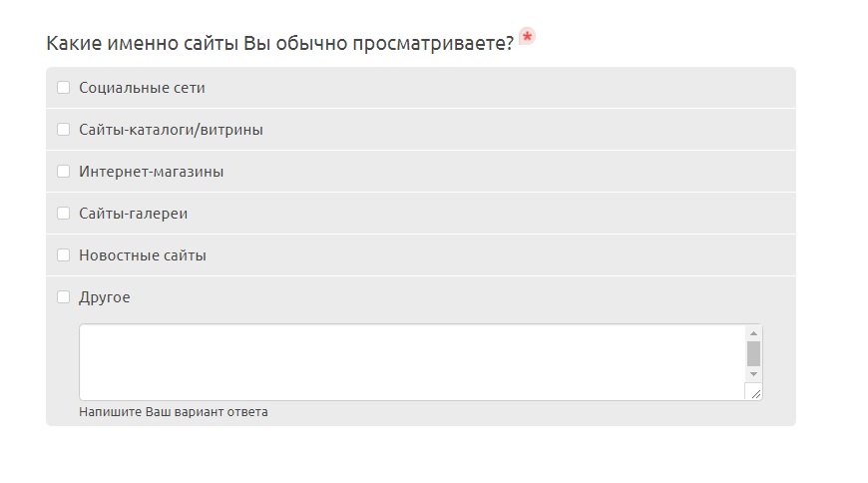Click the "Новостные сайты" label text
868x483 pixels.
click(143, 255)
